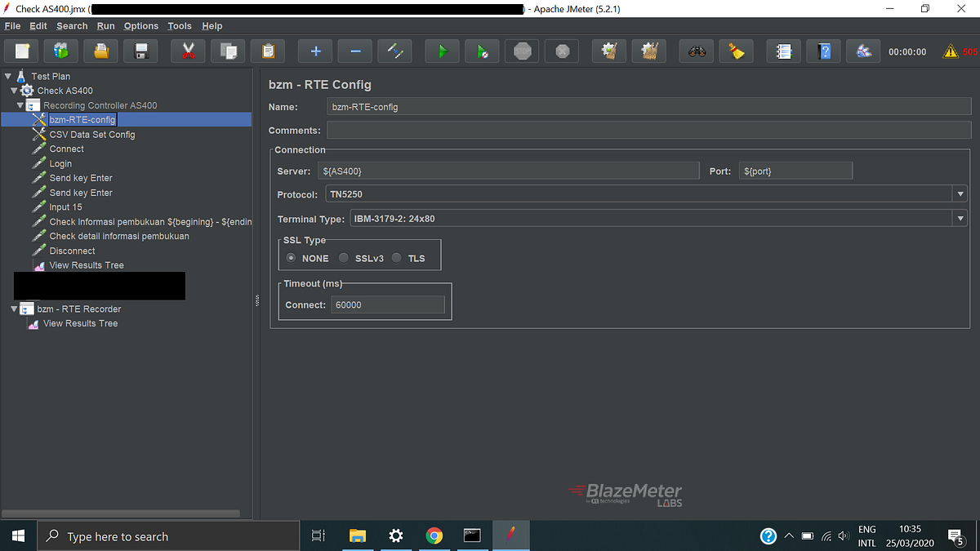Open the Help menu
Screen dimensions: 980x551
click(212, 26)
